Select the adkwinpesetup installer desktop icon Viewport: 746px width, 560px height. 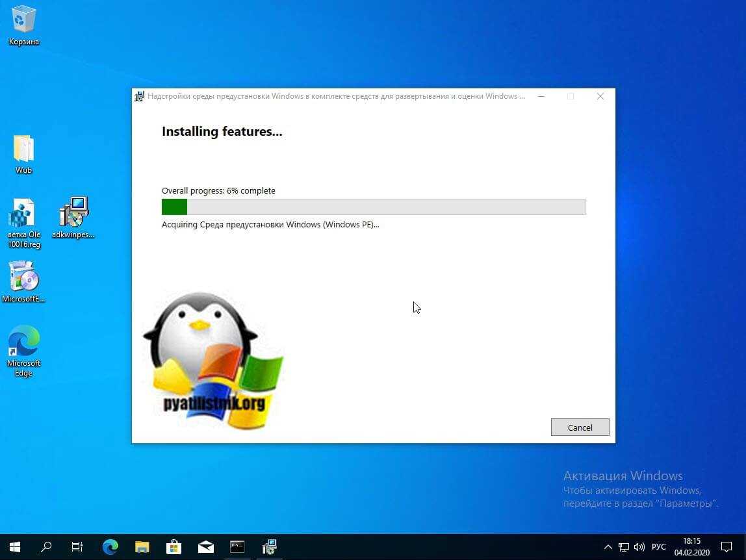click(73, 213)
